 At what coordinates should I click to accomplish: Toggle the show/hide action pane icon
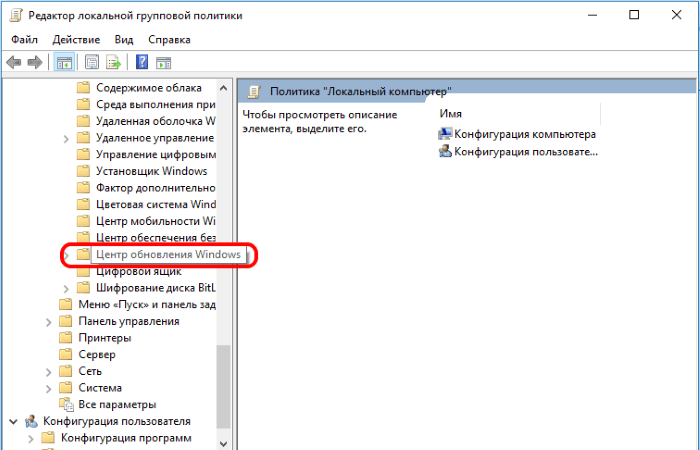pos(163,62)
